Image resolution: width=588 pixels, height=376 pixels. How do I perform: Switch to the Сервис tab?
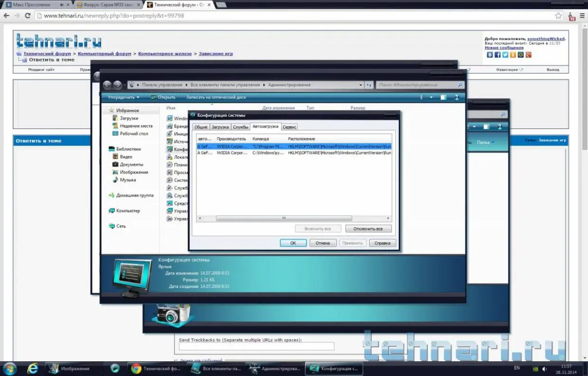(x=290, y=127)
